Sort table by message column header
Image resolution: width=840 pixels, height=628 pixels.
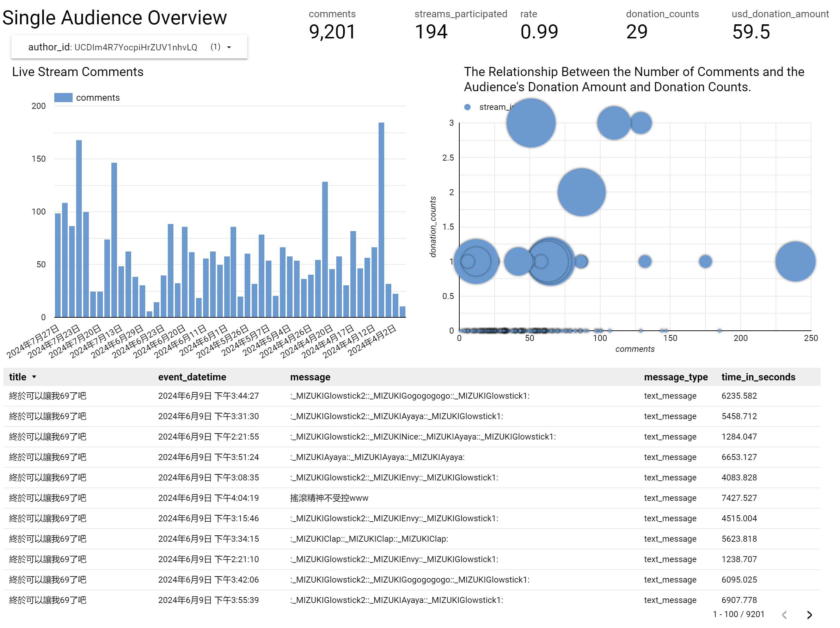pos(310,377)
